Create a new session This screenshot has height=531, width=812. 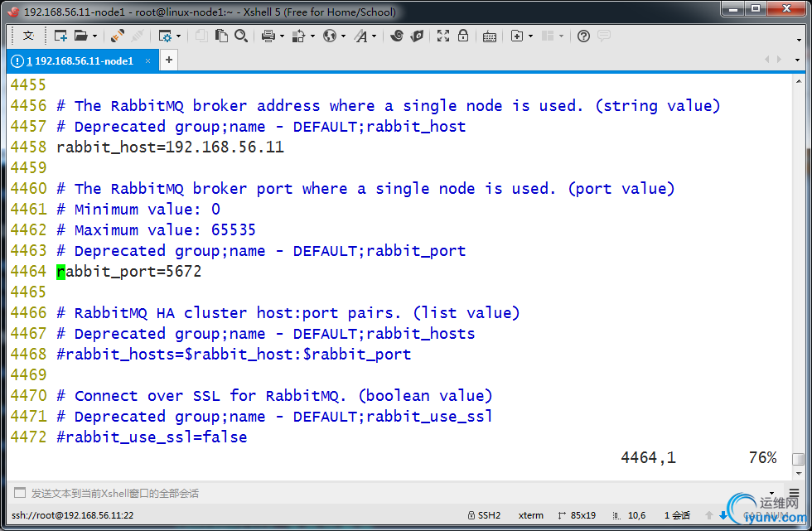click(60, 36)
